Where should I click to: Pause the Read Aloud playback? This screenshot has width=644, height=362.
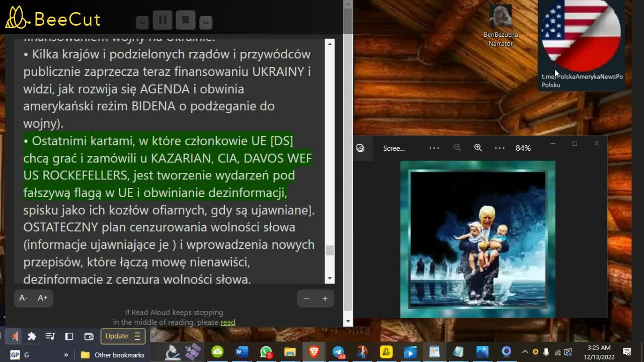pos(163,20)
